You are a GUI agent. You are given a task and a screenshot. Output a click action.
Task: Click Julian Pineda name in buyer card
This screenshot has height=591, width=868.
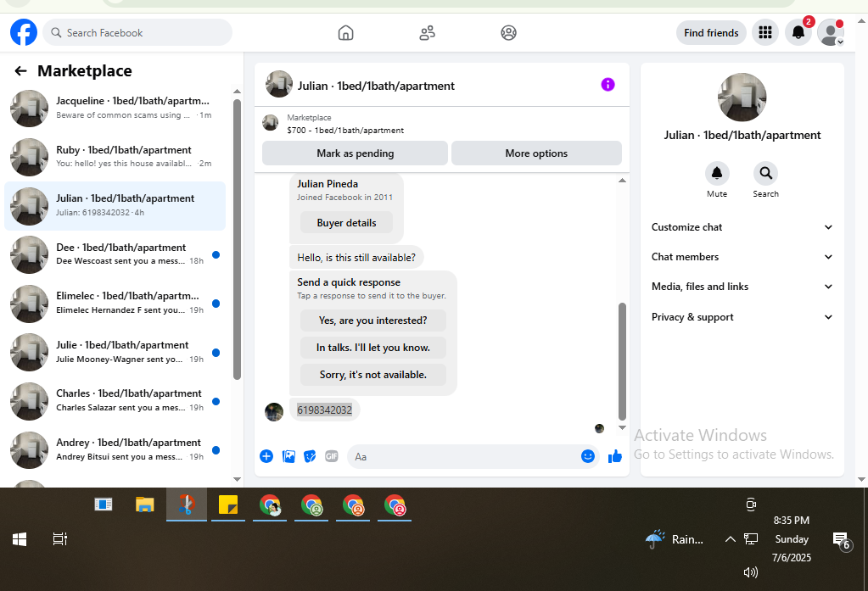coord(328,184)
